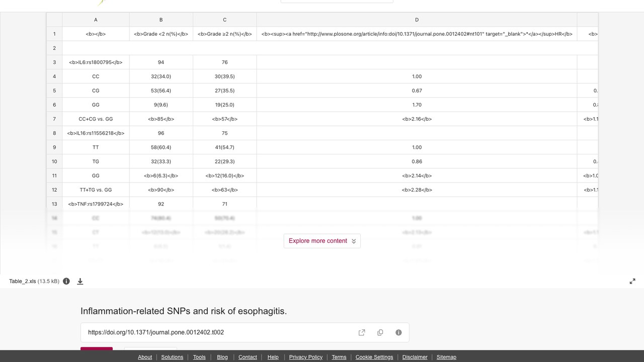Click the Inflammation-related SNPs title
The width and height of the screenshot is (644, 362).
(x=184, y=311)
